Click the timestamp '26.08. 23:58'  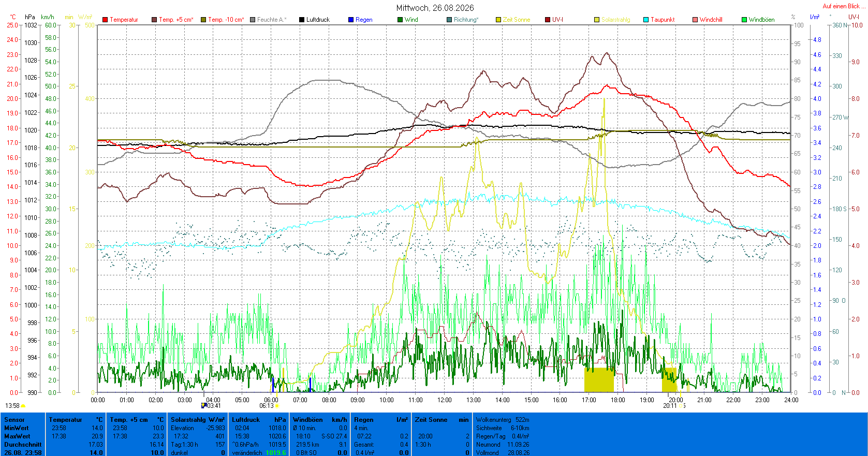point(23,453)
